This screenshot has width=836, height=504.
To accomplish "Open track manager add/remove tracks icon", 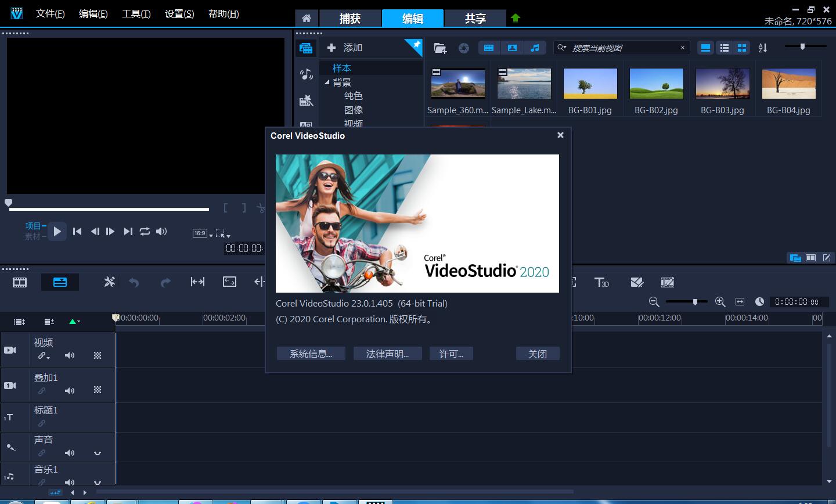I will [49, 322].
